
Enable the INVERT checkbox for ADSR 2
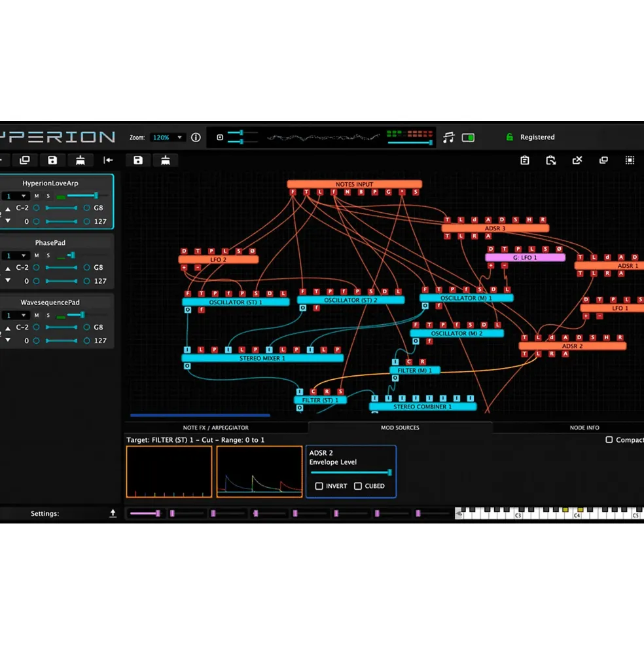pyautogui.click(x=319, y=487)
